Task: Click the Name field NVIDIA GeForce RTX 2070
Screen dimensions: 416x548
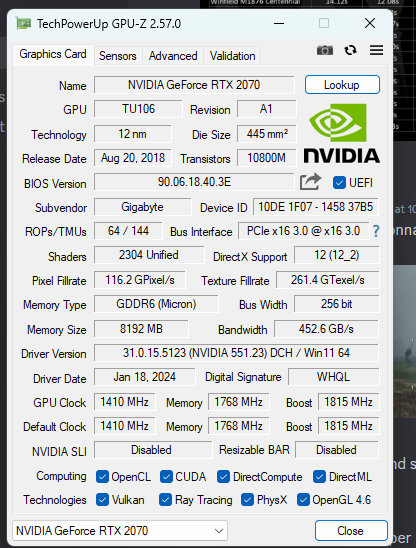Action: [194, 85]
